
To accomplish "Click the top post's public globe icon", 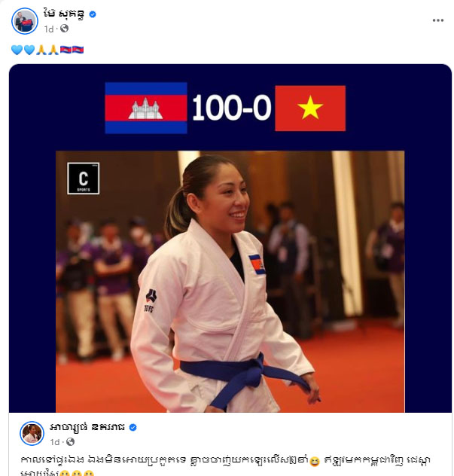I will [x=64, y=29].
